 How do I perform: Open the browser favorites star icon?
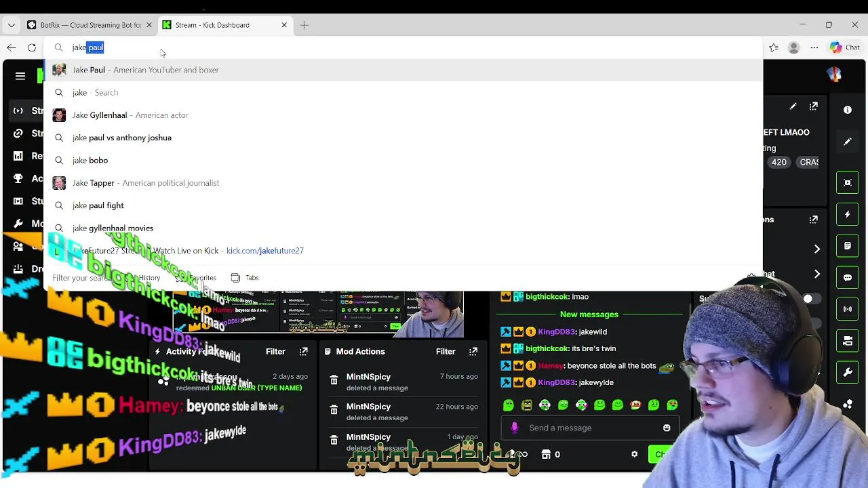(774, 47)
